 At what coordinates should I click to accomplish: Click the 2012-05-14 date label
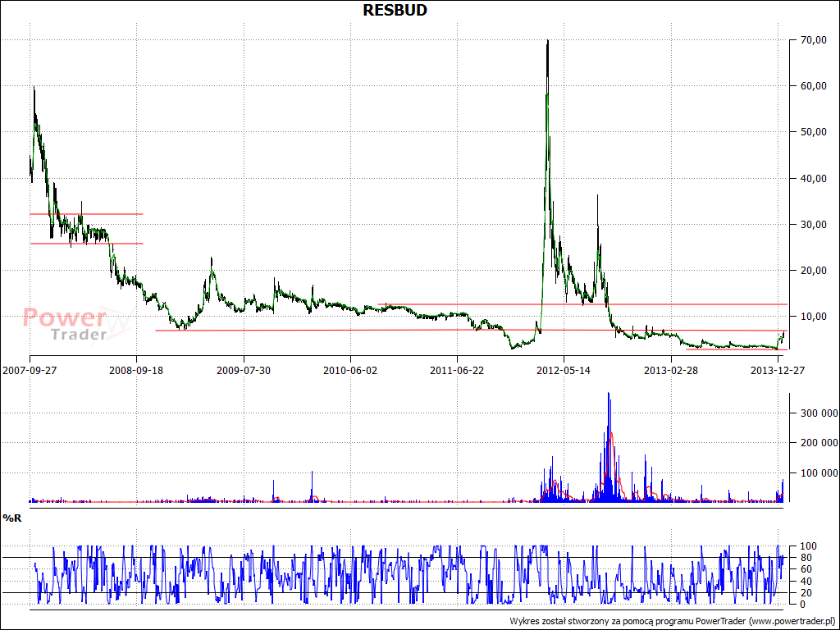(x=564, y=370)
